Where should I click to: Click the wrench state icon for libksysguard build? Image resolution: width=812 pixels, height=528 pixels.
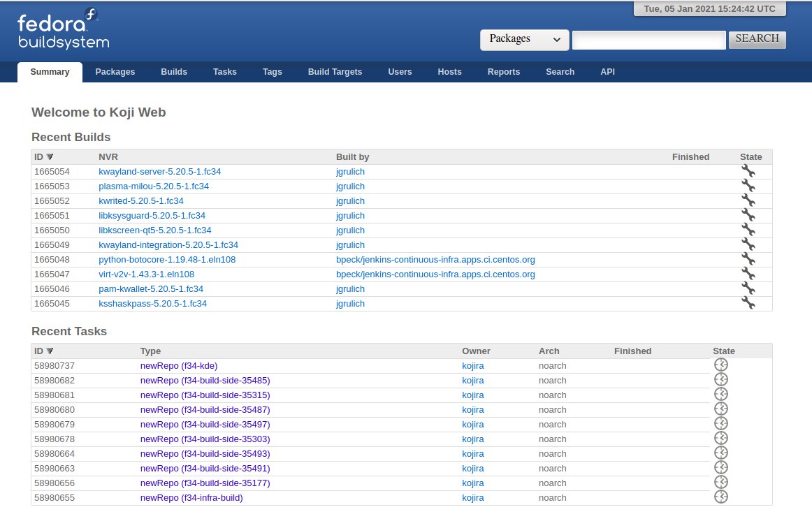pos(748,215)
